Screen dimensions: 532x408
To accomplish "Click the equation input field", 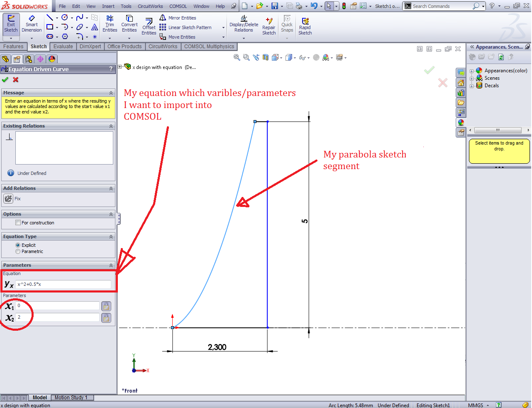I will click(x=63, y=284).
